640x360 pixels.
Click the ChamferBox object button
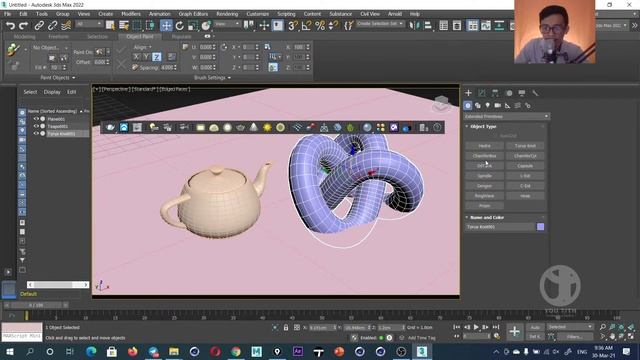(484, 156)
